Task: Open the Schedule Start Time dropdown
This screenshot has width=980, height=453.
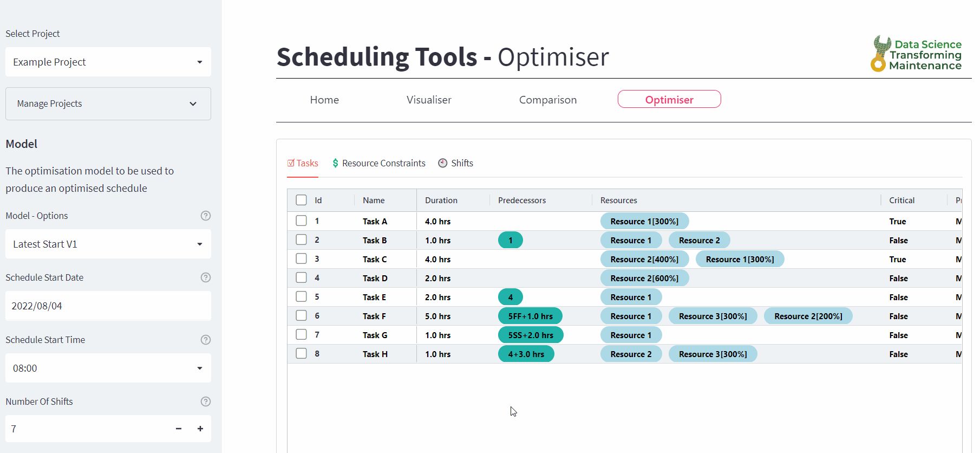Action: [108, 368]
